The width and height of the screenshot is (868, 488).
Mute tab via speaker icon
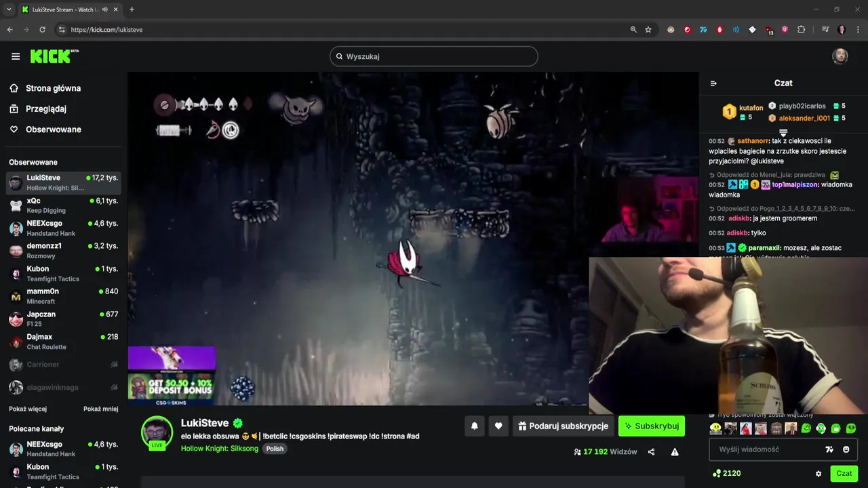coord(104,9)
